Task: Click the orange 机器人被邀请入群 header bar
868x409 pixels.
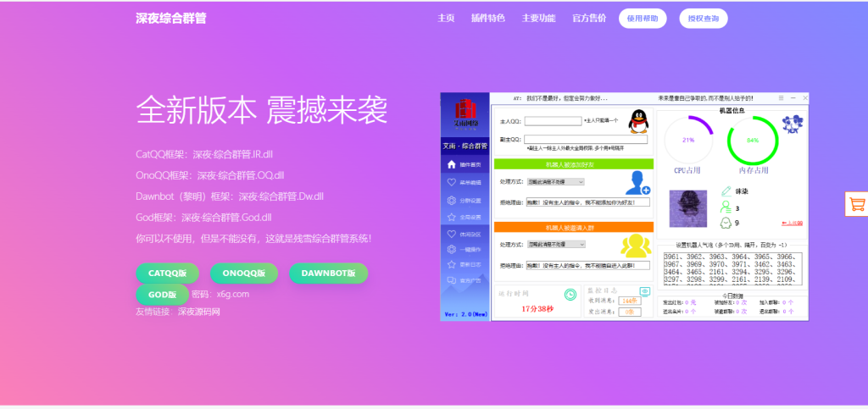Action: 574,227
